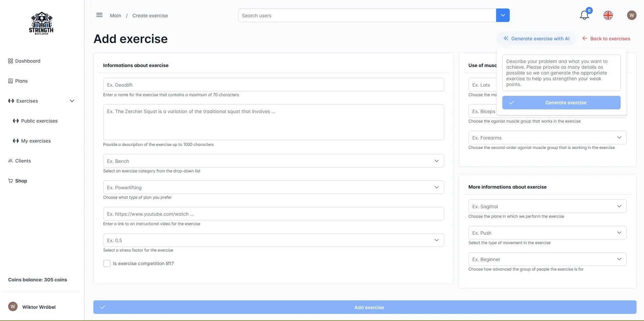Click the exercise name input field

click(273, 85)
